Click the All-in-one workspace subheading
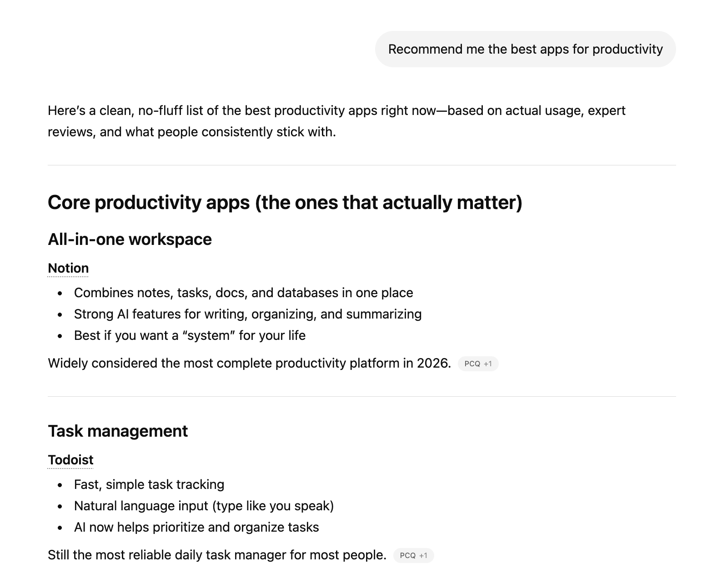The image size is (712, 588). click(x=130, y=239)
